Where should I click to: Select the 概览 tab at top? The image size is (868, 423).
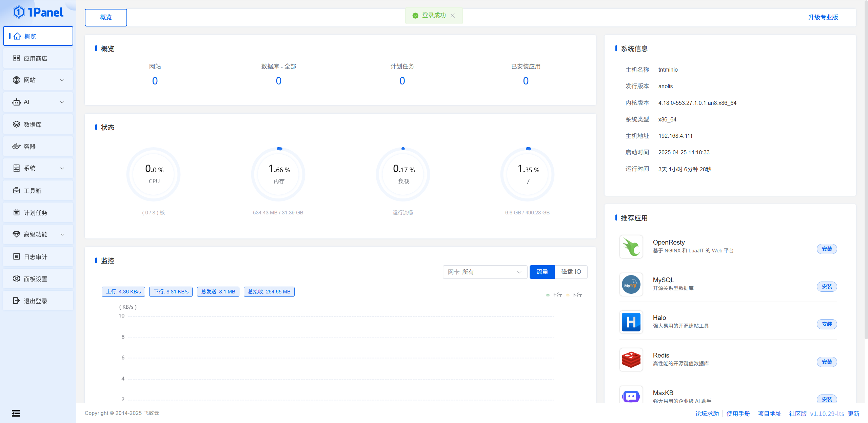(x=106, y=17)
